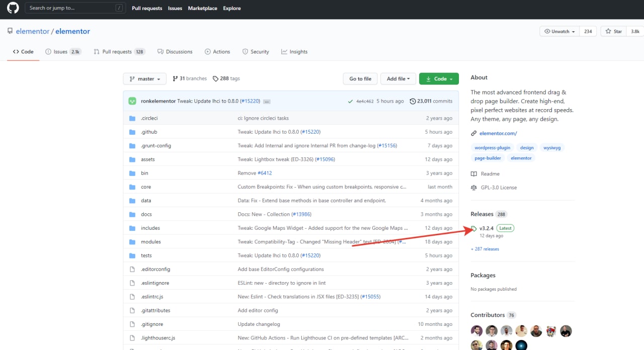Switch to the Issues tab

tap(63, 52)
